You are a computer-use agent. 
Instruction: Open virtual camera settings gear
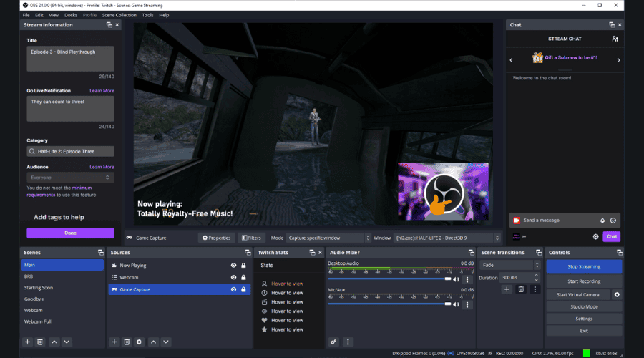pos(617,295)
